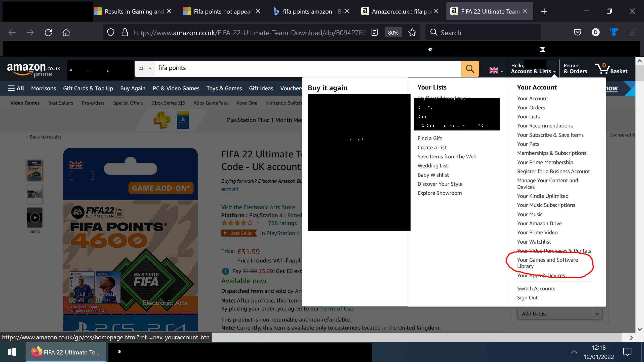Click Your Account menu item
Viewport: 644px width, 362px height.
point(533,98)
